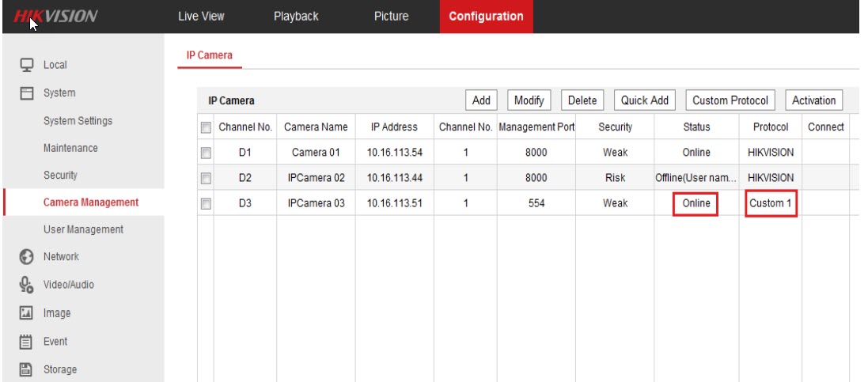Go to User Management settings
This screenshot has width=868, height=382.
83,229
